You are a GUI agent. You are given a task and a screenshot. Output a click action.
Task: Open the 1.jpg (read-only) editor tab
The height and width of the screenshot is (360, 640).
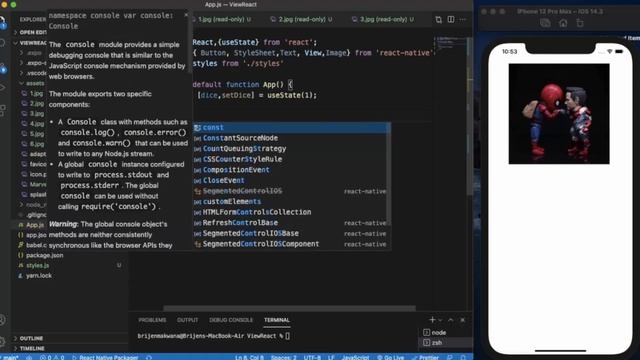click(224, 19)
